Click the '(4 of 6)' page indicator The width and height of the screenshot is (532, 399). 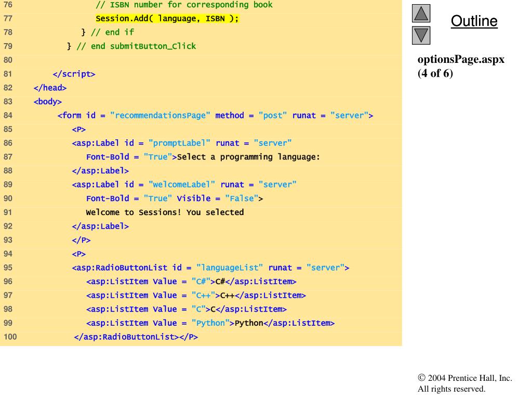pyautogui.click(x=435, y=73)
